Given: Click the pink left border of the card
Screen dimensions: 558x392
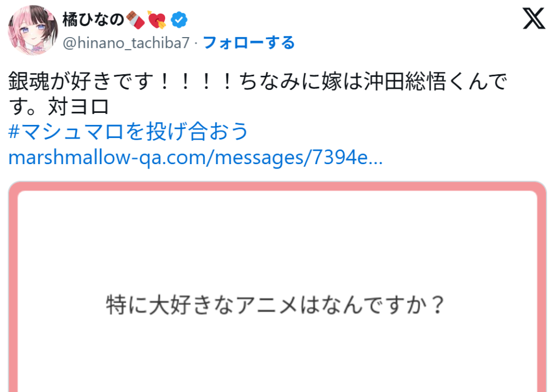Looking at the screenshot, I should coord(13,288).
